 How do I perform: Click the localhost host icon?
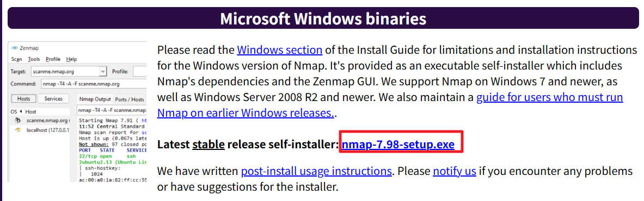pyautogui.click(x=17, y=130)
